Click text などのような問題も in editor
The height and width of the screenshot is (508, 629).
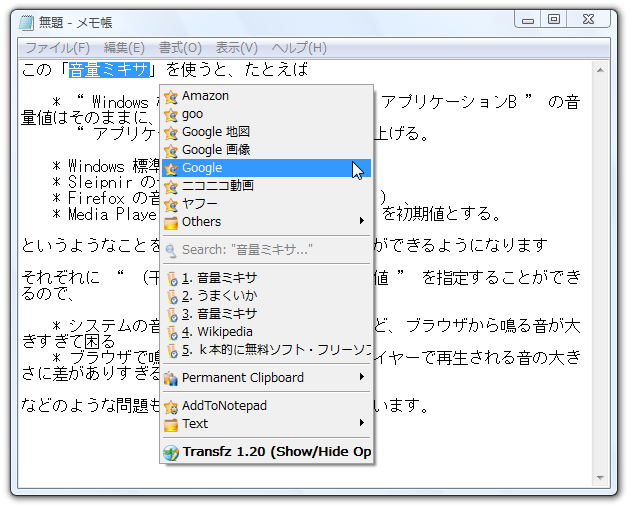(x=91, y=405)
